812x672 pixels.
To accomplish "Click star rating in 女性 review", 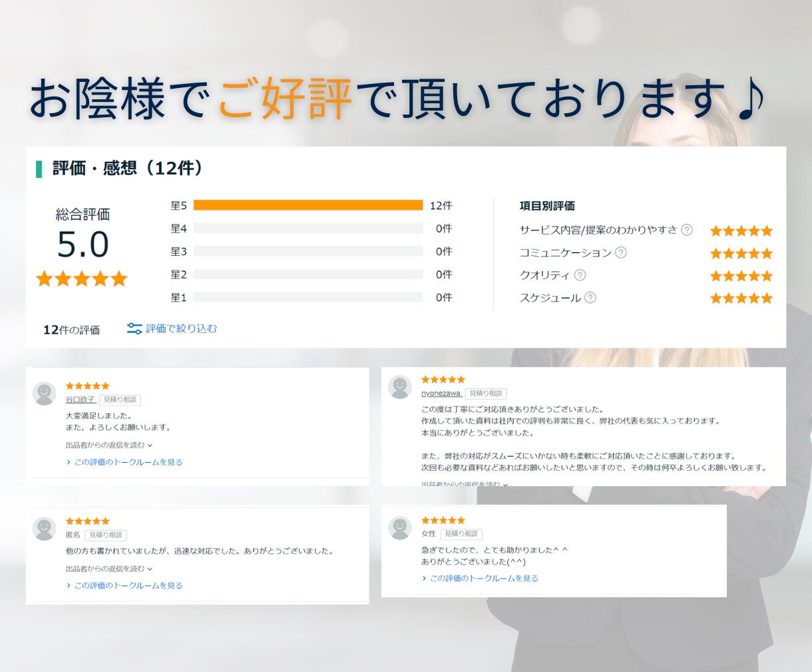I will coord(443,520).
